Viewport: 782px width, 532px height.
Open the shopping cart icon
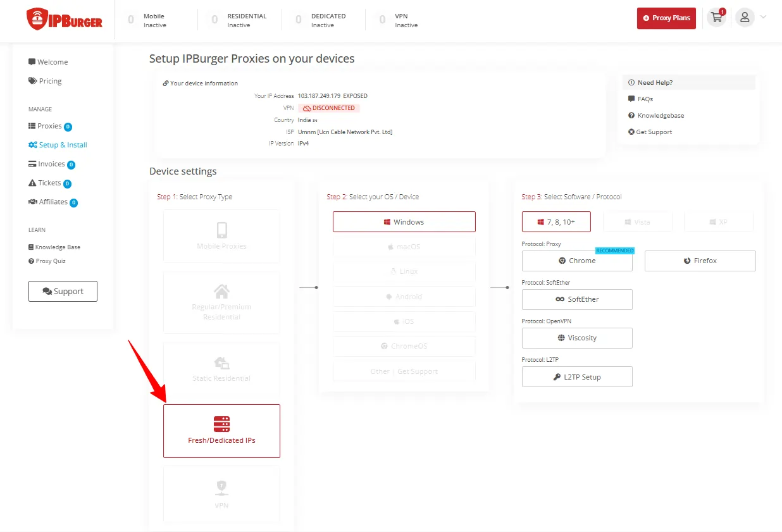[717, 18]
